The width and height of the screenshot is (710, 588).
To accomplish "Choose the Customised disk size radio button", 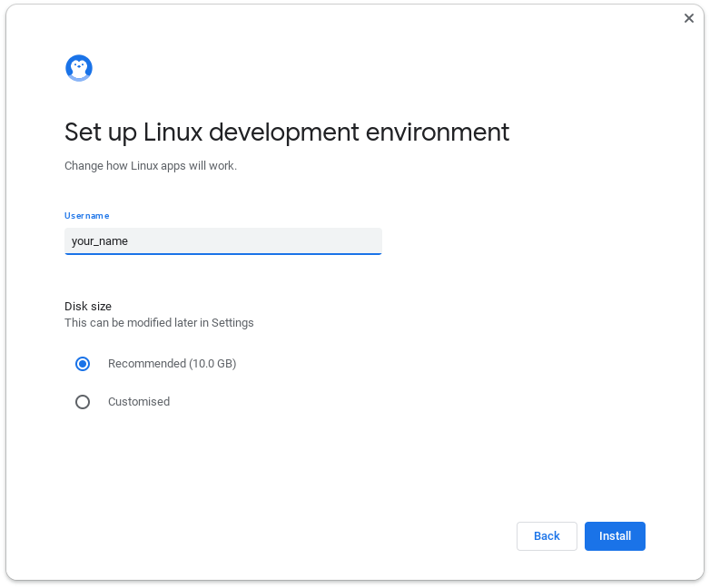I will click(83, 402).
